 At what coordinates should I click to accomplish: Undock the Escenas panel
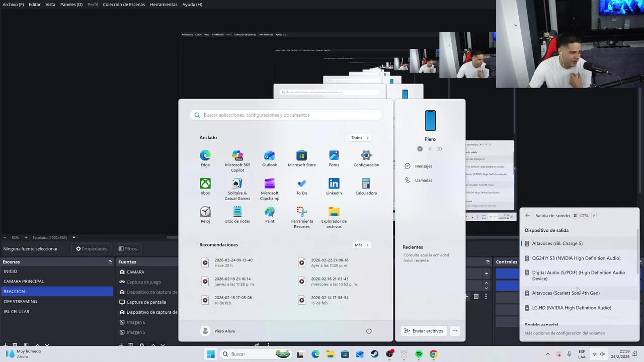pyautogui.click(x=110, y=262)
